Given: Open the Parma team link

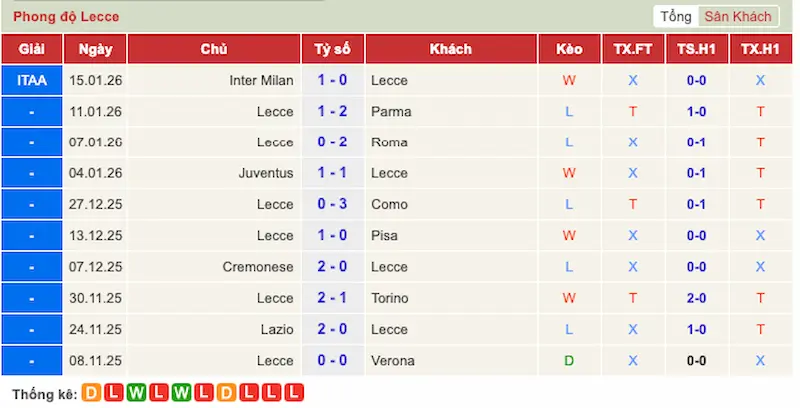Looking at the screenshot, I should coord(390,111).
